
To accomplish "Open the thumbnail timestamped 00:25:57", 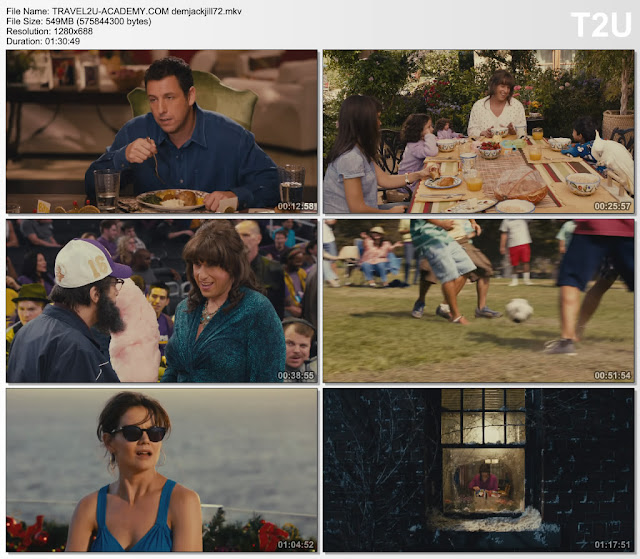I will tap(479, 131).
